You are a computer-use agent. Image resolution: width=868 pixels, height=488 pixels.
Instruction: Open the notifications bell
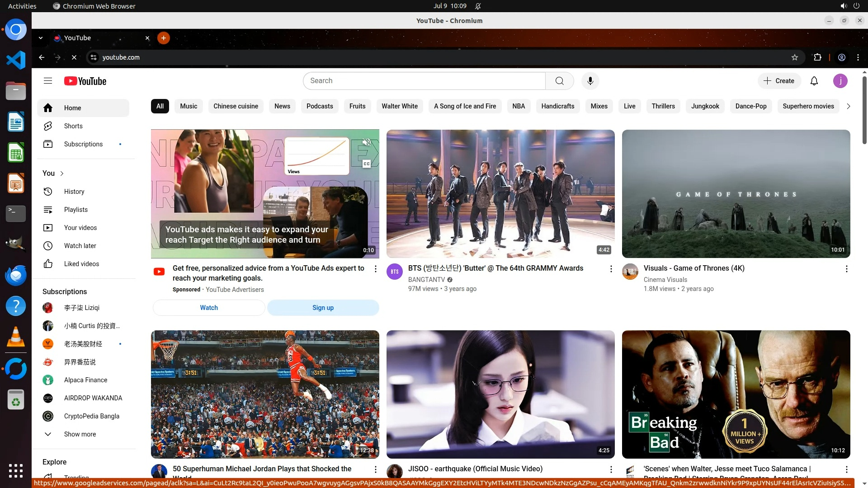click(814, 81)
